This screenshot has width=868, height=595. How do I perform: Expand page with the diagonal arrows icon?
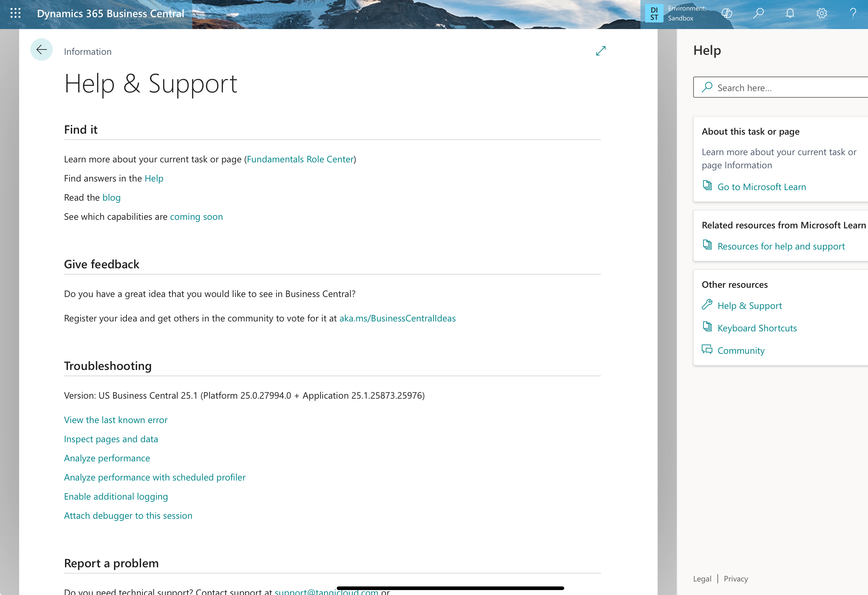pos(601,51)
